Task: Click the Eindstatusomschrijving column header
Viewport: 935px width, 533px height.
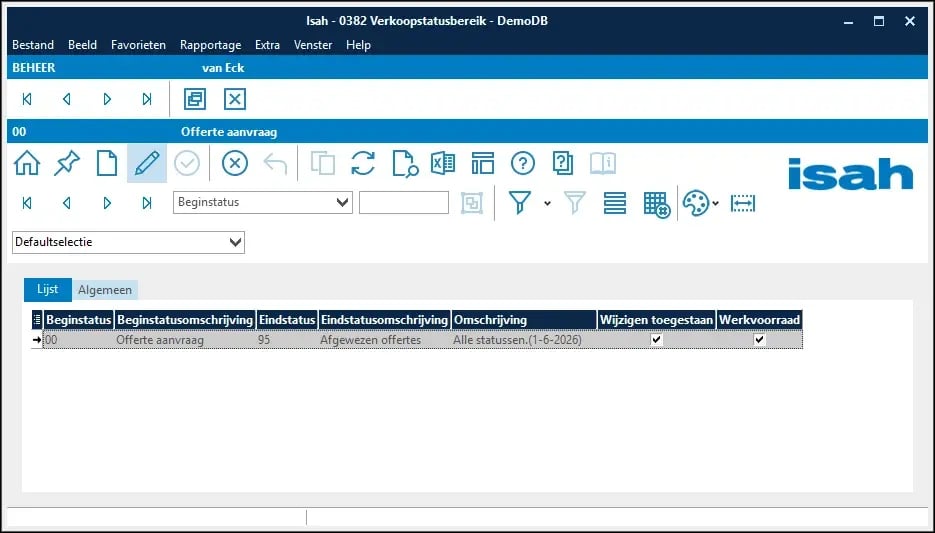Action: tap(385, 320)
